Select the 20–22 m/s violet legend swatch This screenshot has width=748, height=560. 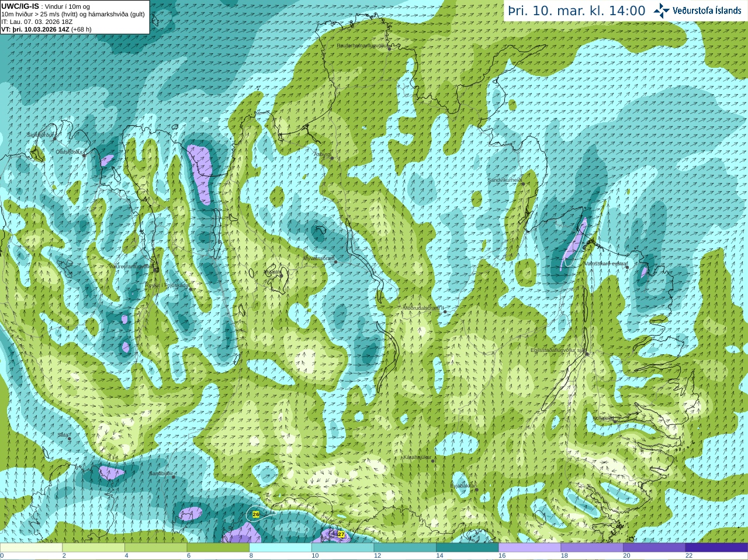pos(654,548)
